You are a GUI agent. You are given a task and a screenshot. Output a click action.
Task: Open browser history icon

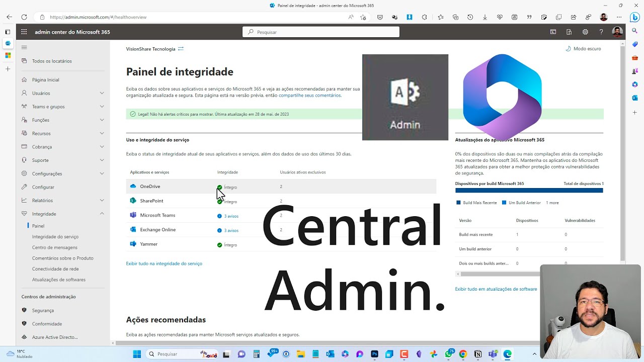coord(470,17)
